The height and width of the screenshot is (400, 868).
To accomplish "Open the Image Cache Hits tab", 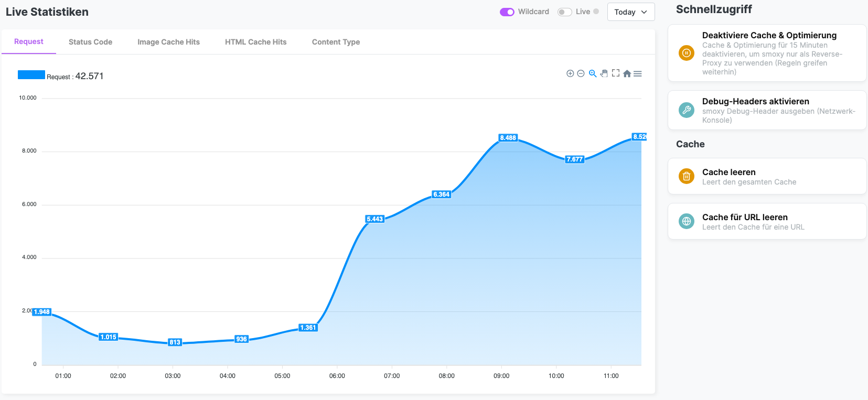I will point(168,42).
